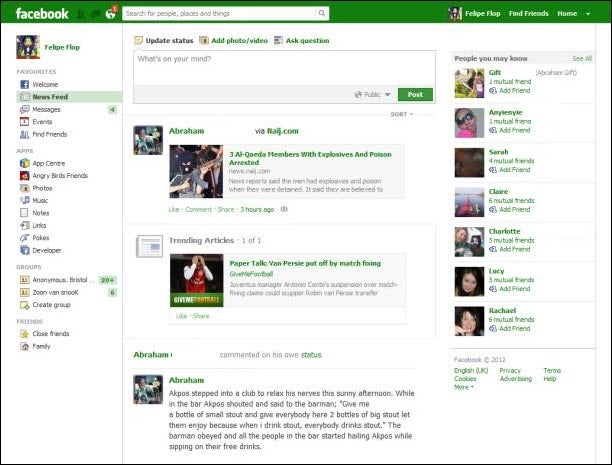Open the messages icon in header
612x465 pixels.
(95, 14)
